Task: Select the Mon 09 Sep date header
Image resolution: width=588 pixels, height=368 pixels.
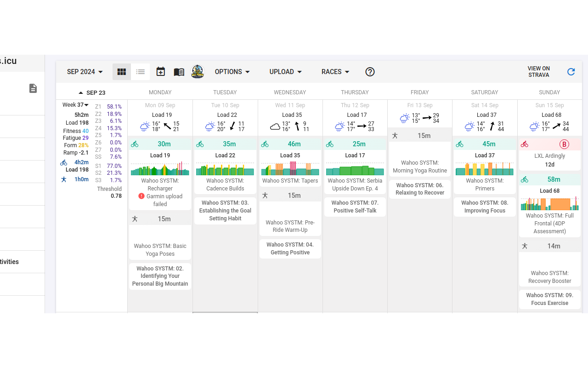Action: click(x=160, y=105)
